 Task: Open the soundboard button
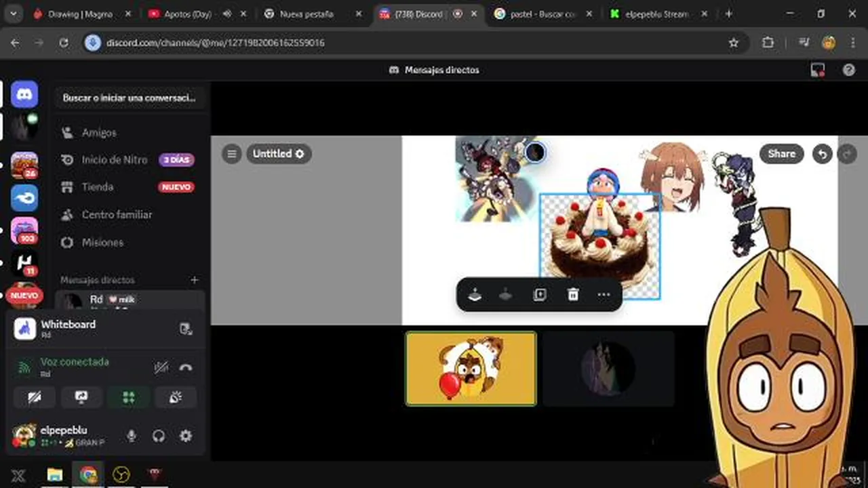(176, 398)
